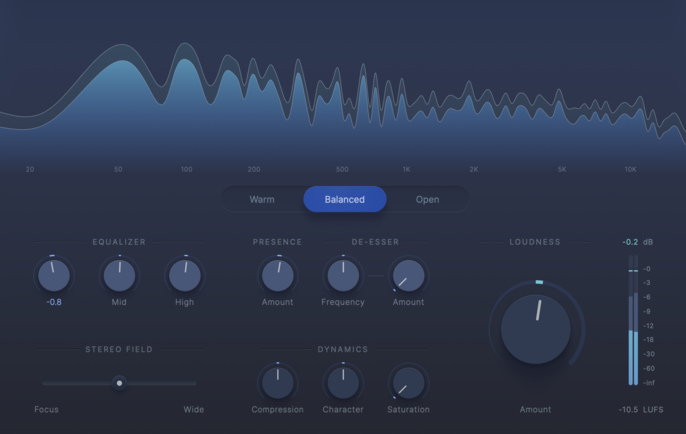
Task: Click the Dynamics Character knob
Action: 343,383
